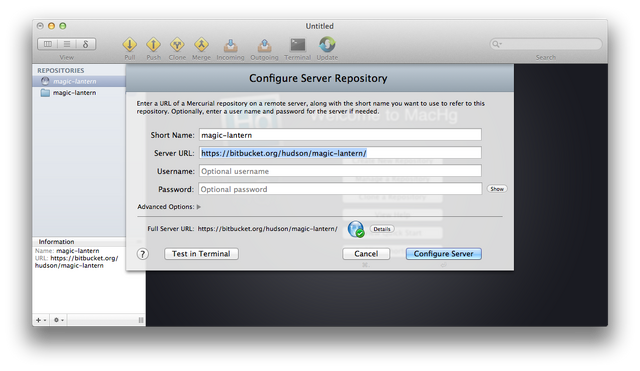Click the Server URL field
The image size is (640, 371).
point(340,153)
